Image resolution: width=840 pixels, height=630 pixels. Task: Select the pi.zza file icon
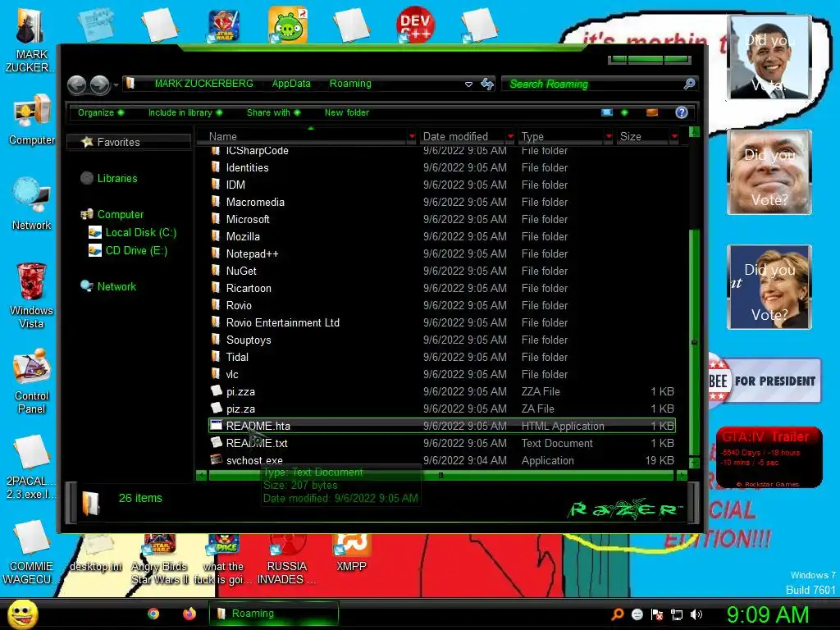pos(216,390)
